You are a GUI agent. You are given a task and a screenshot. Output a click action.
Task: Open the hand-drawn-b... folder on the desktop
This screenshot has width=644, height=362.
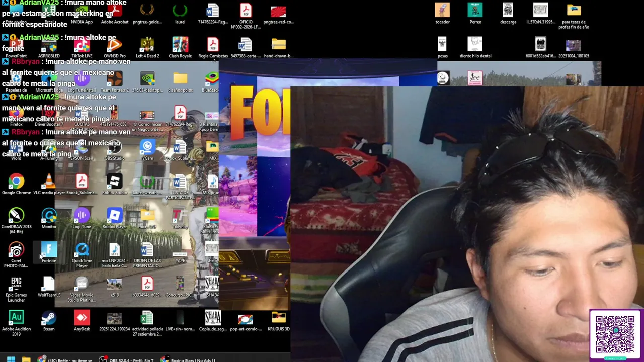278,48
